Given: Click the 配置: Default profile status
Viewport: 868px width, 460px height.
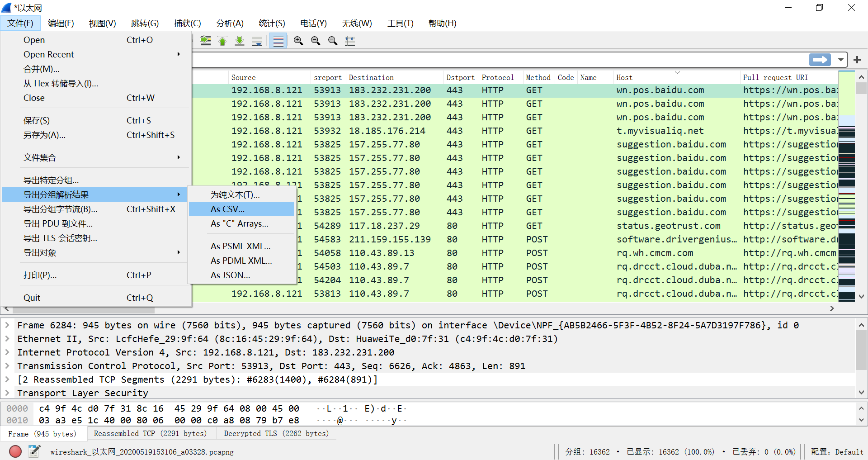Looking at the screenshot, I should tap(837, 452).
